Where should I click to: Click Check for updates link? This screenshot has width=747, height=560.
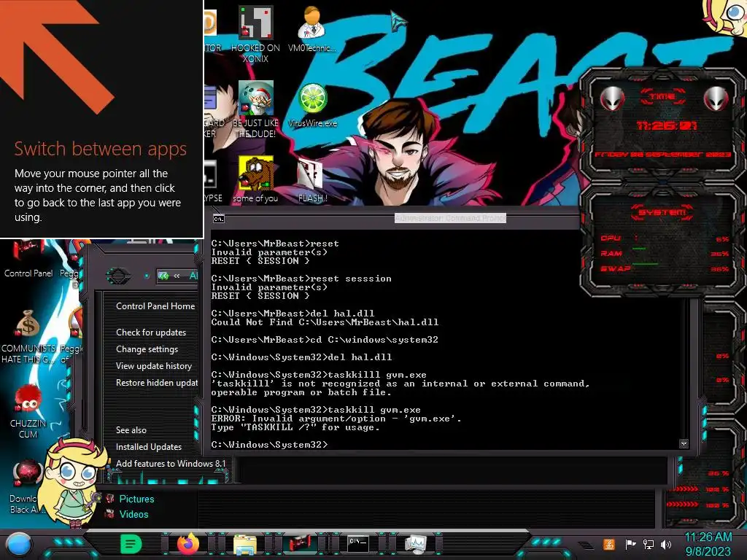point(151,332)
